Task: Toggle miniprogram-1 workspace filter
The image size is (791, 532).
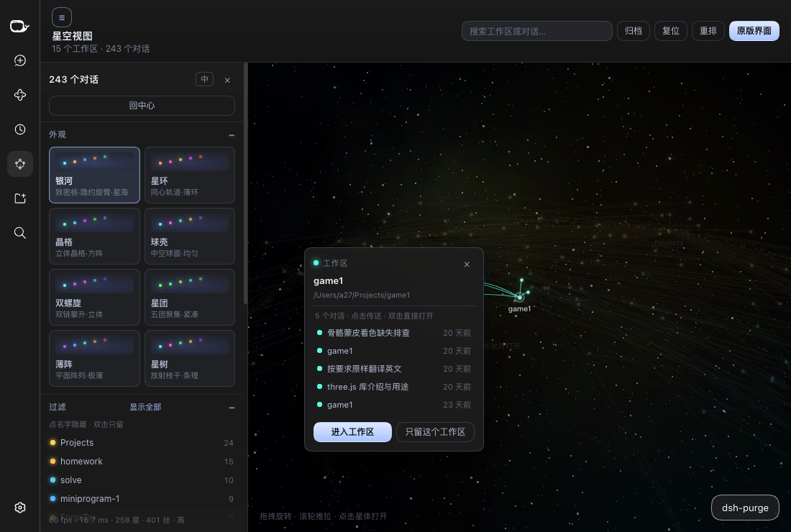Action: coord(142,499)
